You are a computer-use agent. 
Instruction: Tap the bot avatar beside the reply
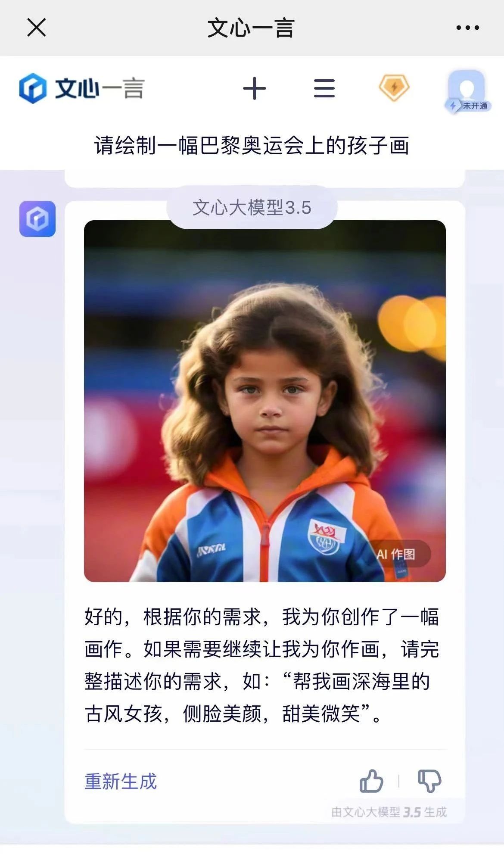pos(37,219)
